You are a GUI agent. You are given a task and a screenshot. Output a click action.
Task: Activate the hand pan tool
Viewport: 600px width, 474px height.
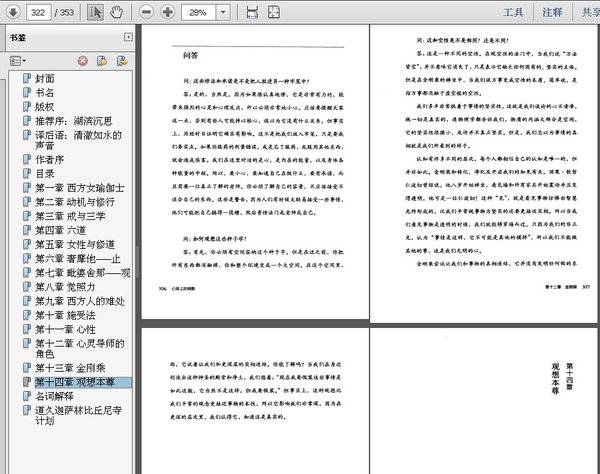click(116, 12)
